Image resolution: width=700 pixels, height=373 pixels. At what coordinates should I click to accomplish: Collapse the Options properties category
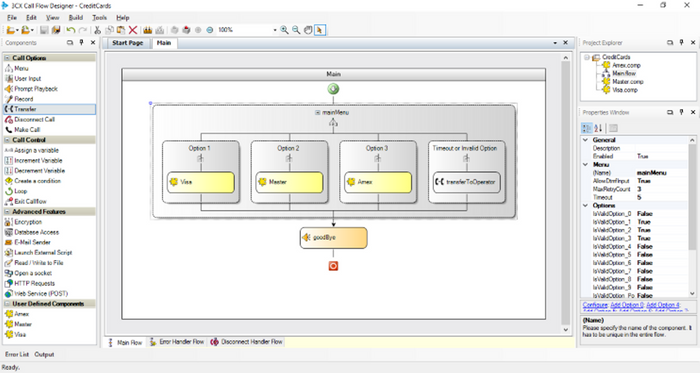pos(585,205)
